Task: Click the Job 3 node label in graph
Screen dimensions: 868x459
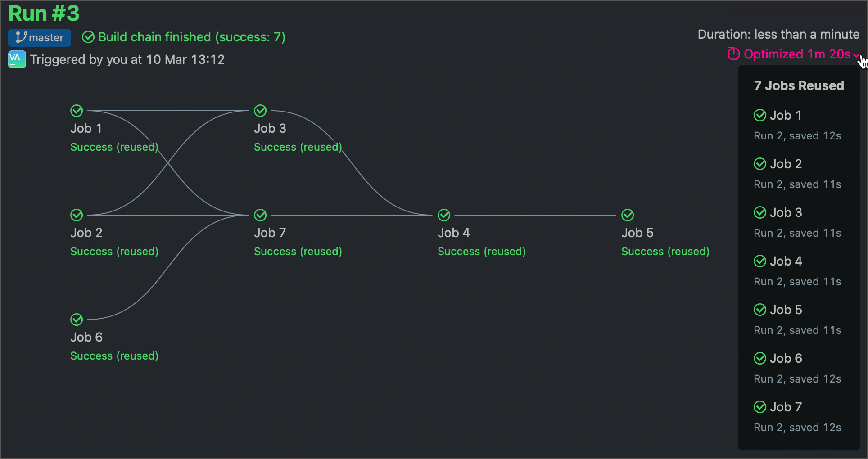Action: click(x=270, y=128)
